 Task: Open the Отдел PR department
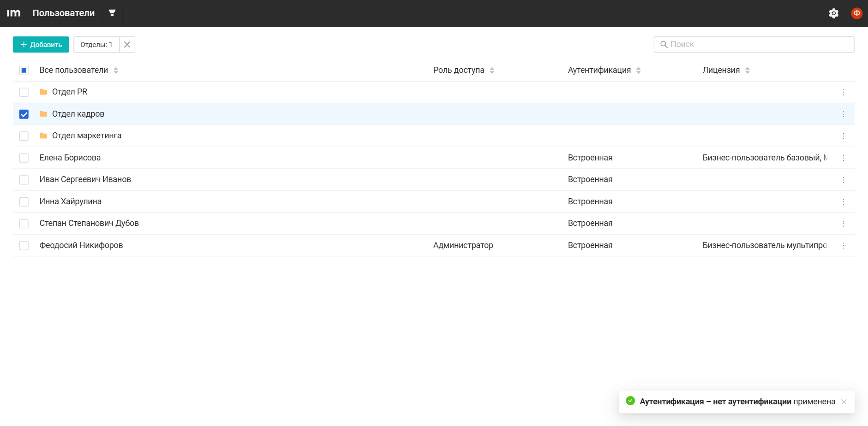tap(70, 92)
